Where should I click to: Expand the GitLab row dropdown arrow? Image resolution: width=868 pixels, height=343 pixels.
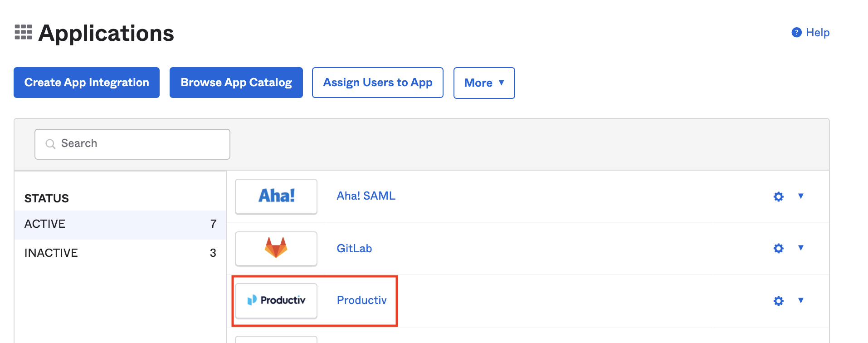click(x=801, y=248)
